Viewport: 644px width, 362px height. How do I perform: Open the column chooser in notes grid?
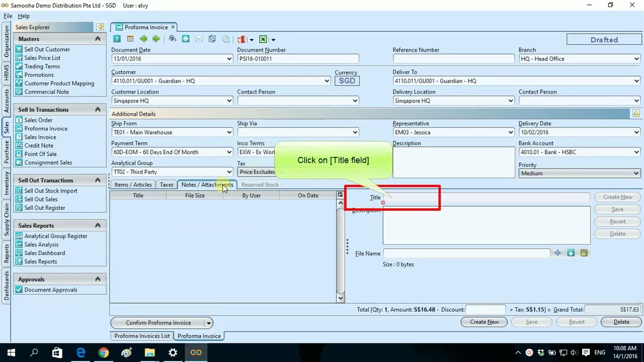pos(340,195)
